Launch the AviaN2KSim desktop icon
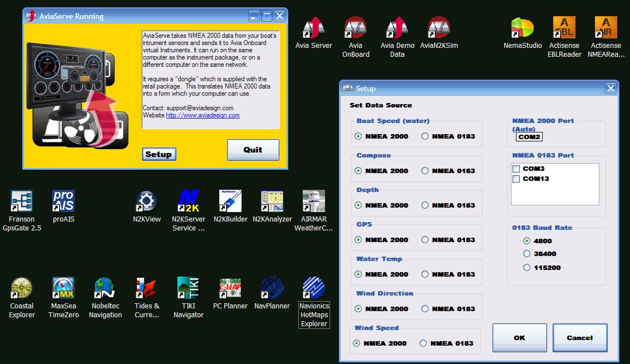630x364 pixels. tap(439, 33)
